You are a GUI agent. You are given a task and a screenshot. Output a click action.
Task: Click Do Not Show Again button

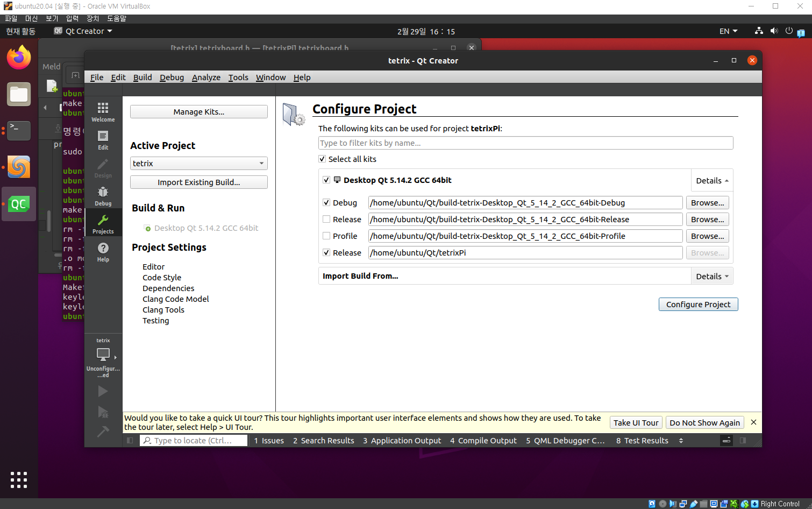704,422
